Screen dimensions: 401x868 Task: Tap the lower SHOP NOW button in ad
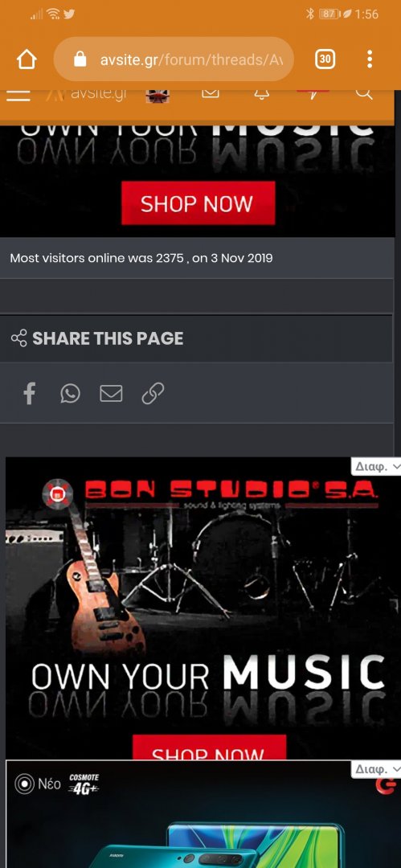[x=210, y=747]
